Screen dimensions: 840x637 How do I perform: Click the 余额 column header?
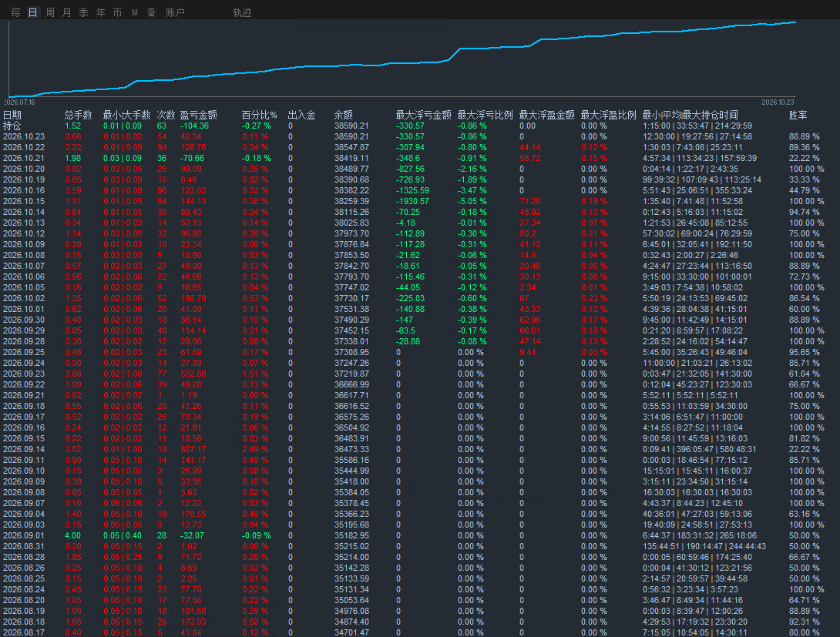344,115
